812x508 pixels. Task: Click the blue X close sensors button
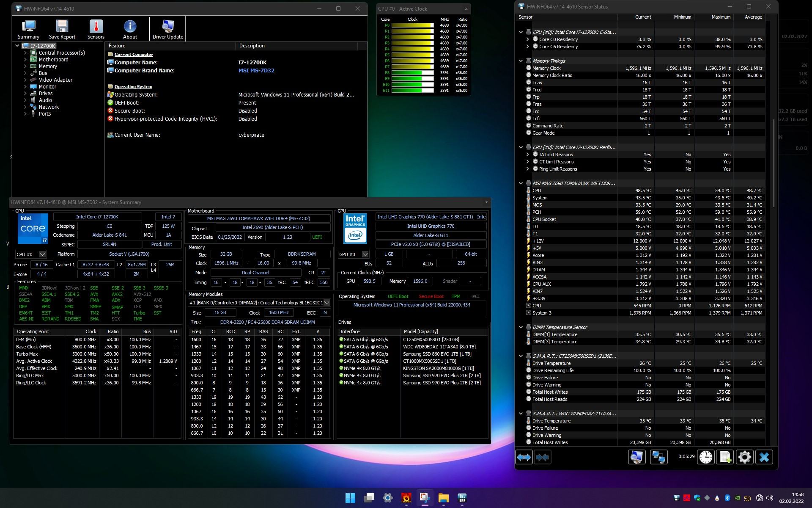click(764, 457)
